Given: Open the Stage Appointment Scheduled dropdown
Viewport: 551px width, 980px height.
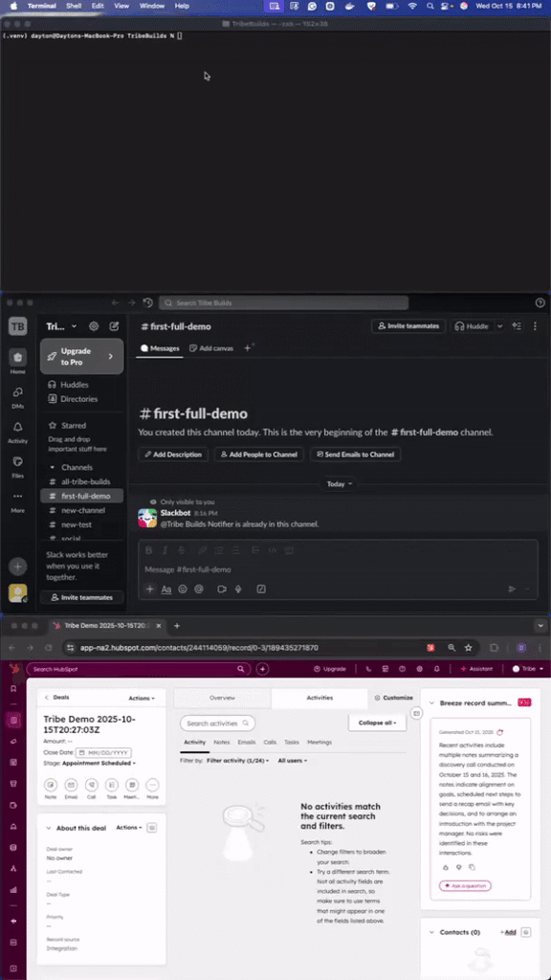Looking at the screenshot, I should [99, 763].
